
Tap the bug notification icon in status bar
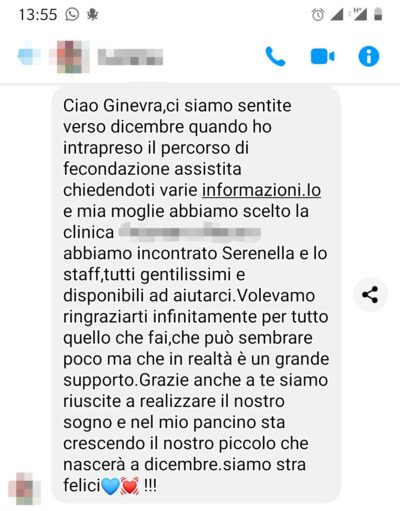(x=92, y=15)
